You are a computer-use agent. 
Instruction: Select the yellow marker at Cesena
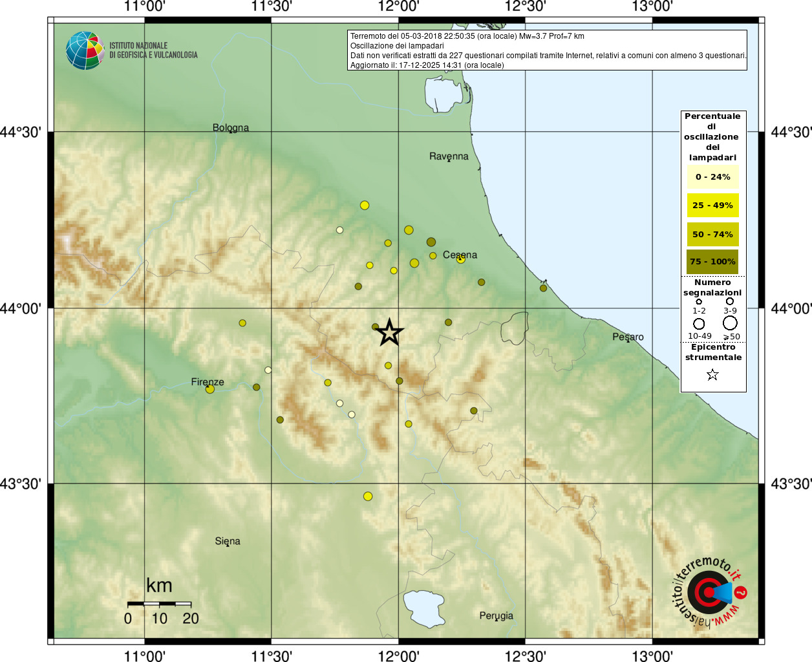click(461, 259)
